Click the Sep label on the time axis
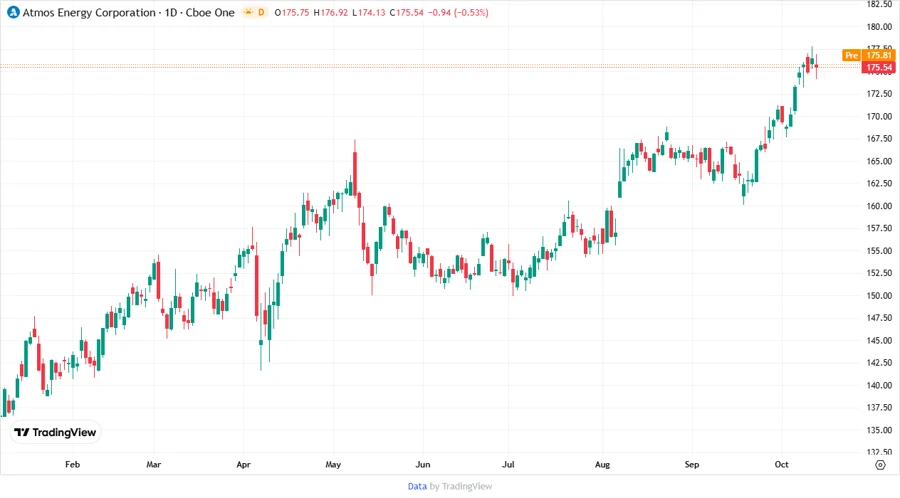 692,464
